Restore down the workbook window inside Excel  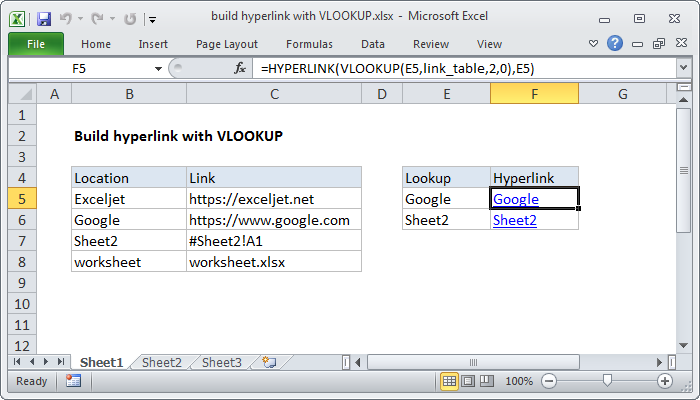[659, 43]
